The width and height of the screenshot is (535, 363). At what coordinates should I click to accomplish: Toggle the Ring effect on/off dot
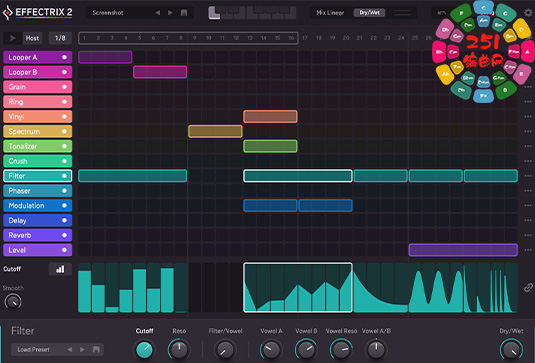coord(64,102)
